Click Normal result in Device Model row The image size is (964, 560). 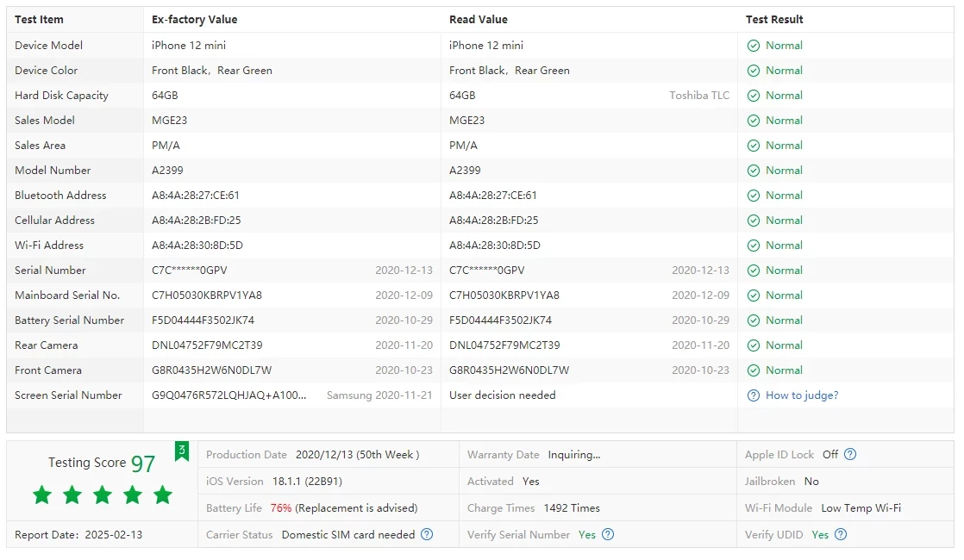coord(784,46)
